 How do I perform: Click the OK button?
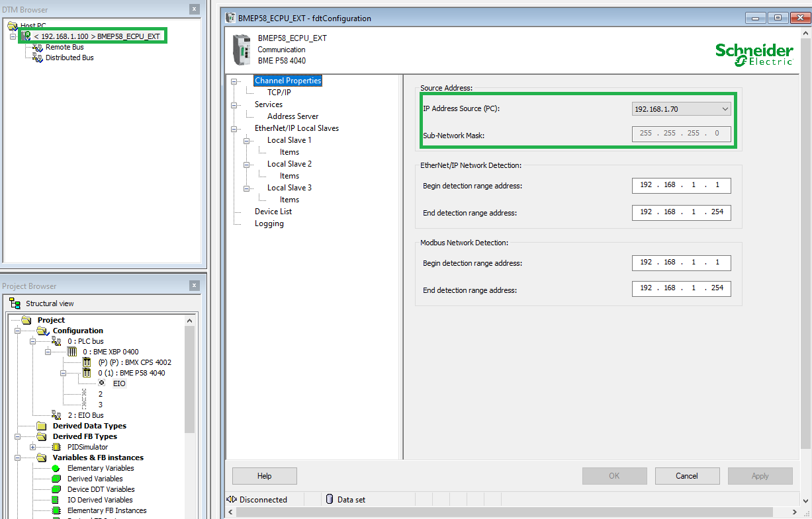614,476
